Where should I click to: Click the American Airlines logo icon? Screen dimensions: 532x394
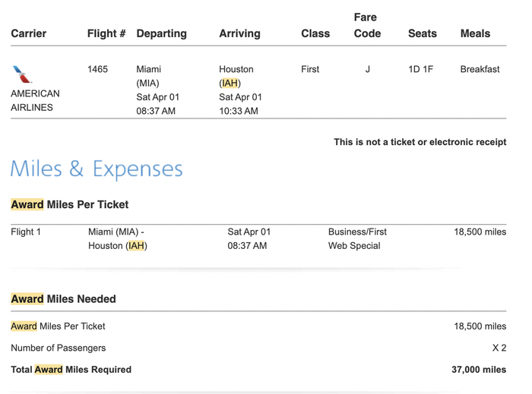22,74
